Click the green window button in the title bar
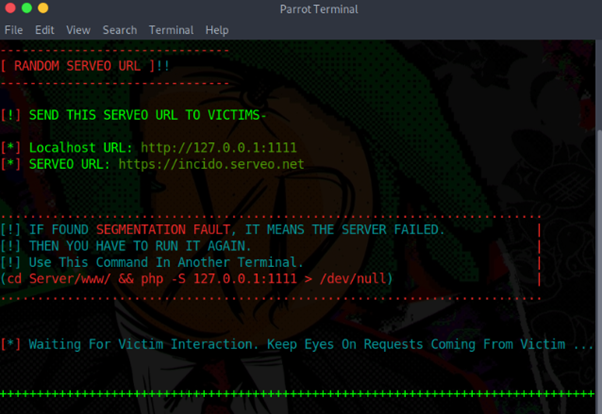Image resolution: width=602 pixels, height=414 pixels. click(x=27, y=8)
